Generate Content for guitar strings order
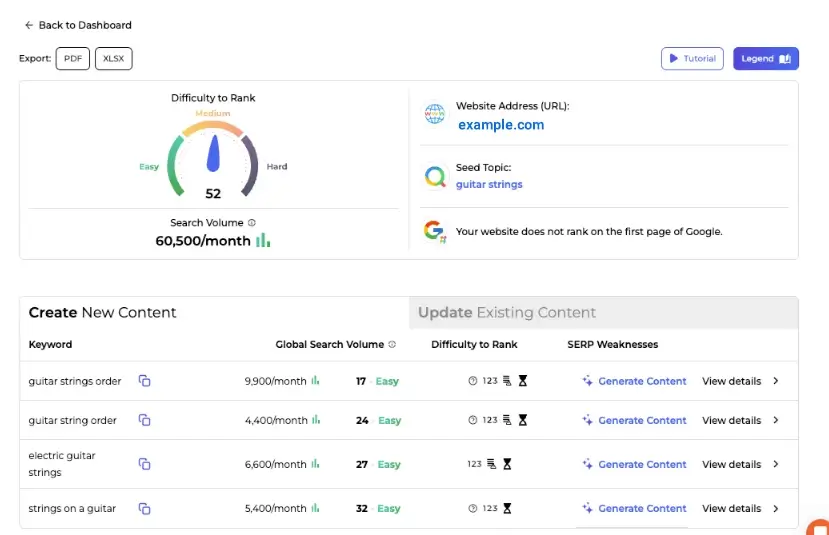Screen dimensions: 829x535 point(634,381)
